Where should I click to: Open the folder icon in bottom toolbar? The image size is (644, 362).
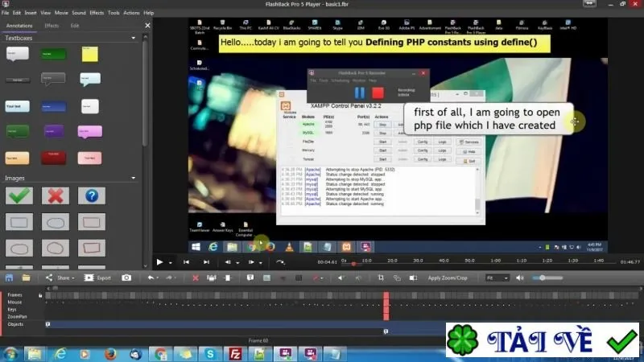[26, 278]
